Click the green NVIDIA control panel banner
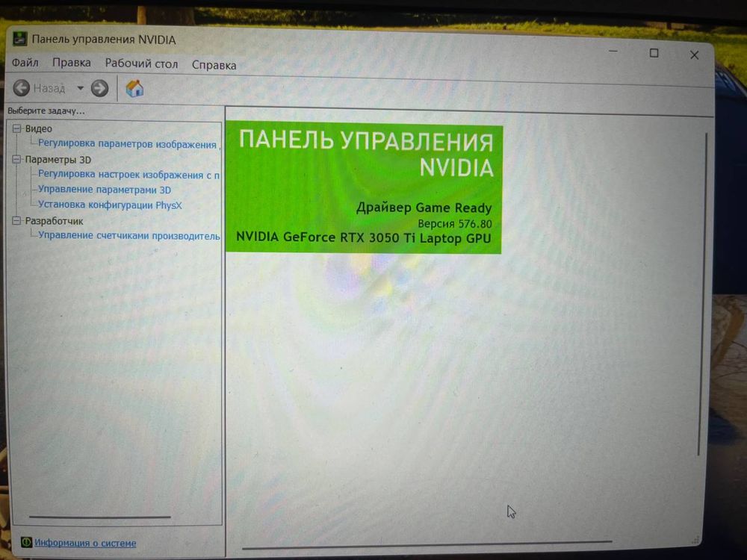 coord(364,187)
